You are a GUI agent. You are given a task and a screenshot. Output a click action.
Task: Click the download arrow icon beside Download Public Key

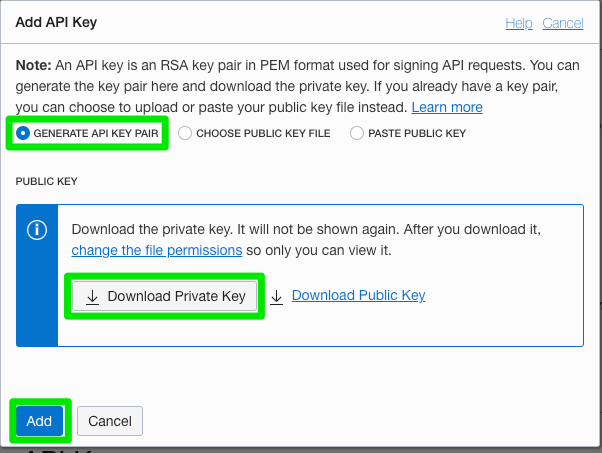[277, 296]
